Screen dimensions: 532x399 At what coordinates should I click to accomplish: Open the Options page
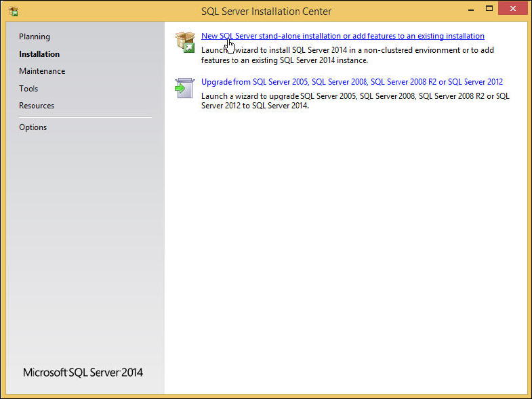pos(33,127)
